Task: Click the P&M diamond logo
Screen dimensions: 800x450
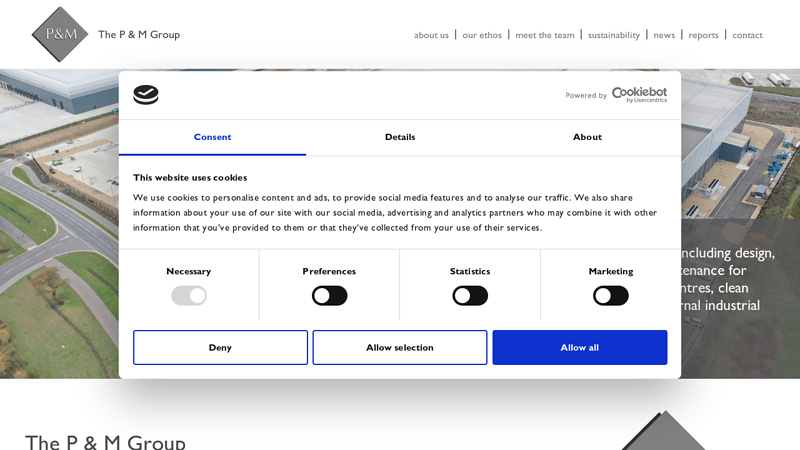Action: [60, 34]
